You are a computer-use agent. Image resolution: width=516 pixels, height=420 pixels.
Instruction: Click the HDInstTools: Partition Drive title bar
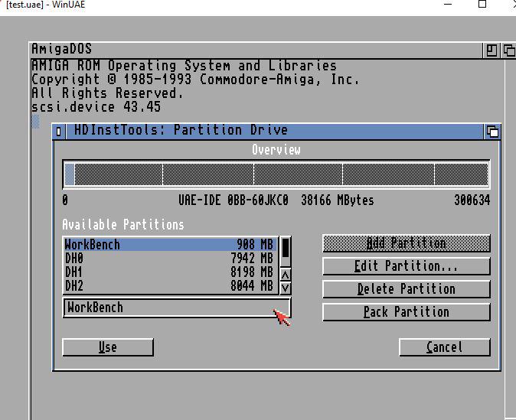coord(274,130)
